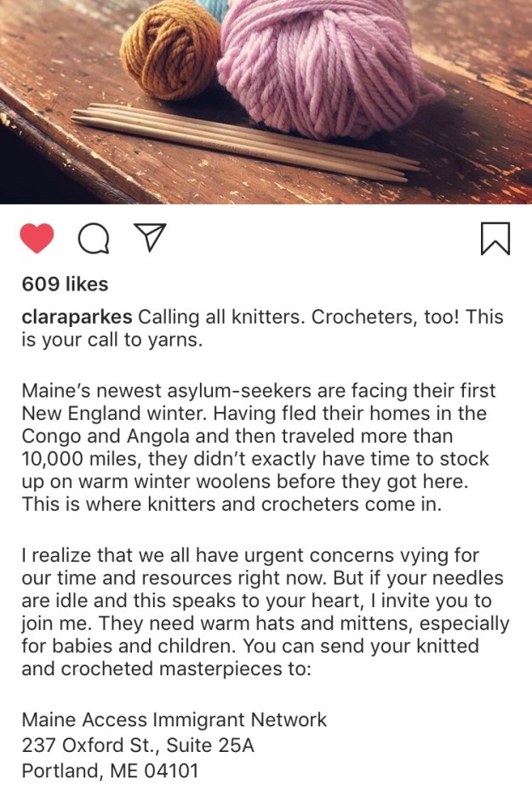532x786 pixels.
Task: Tap the teal yarn ball behind the others
Action: 215,9
